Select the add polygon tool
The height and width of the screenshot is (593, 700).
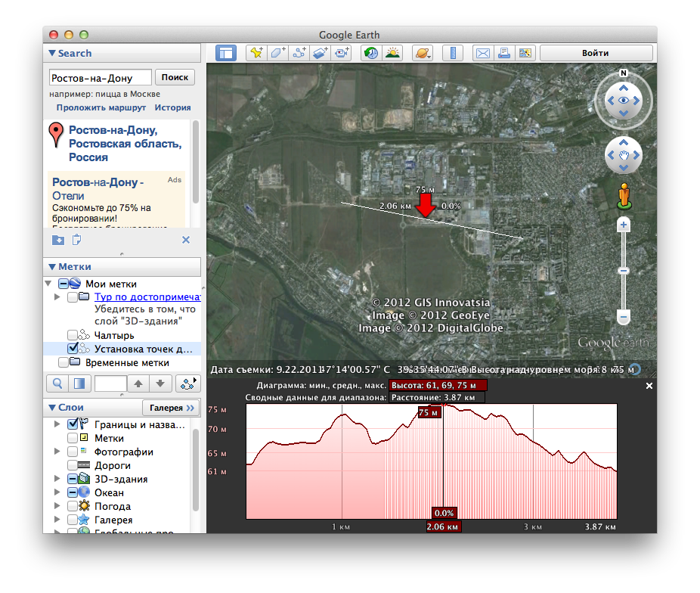coord(277,53)
